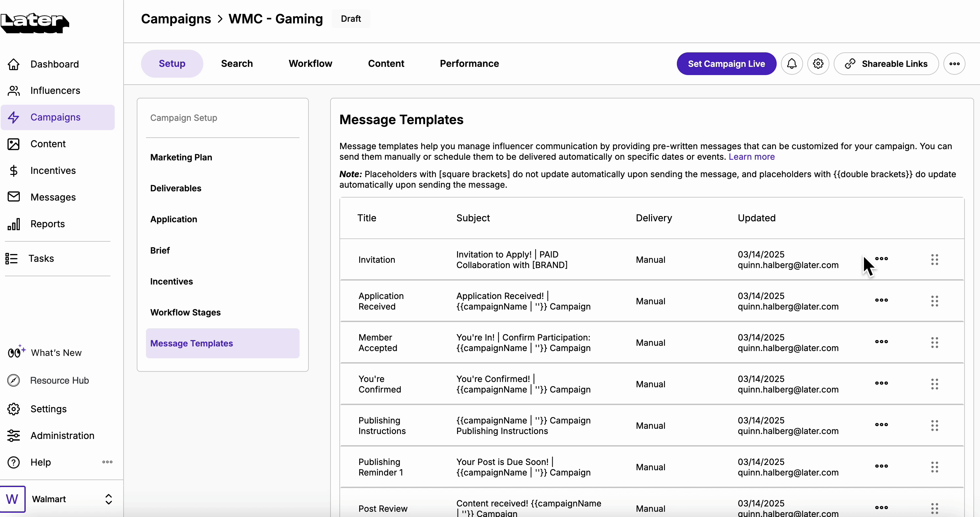Open the Shareable Links button
Screen dimensions: 980x517
[x=886, y=64]
